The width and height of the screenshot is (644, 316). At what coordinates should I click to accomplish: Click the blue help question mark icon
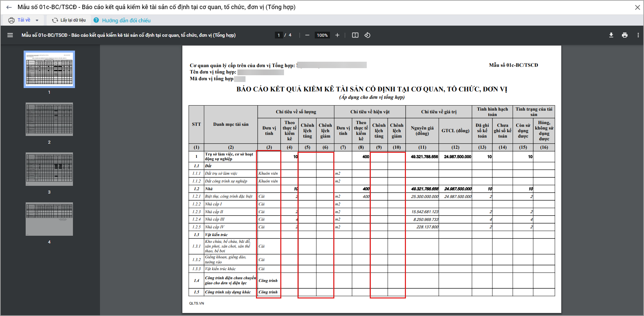(x=96, y=20)
